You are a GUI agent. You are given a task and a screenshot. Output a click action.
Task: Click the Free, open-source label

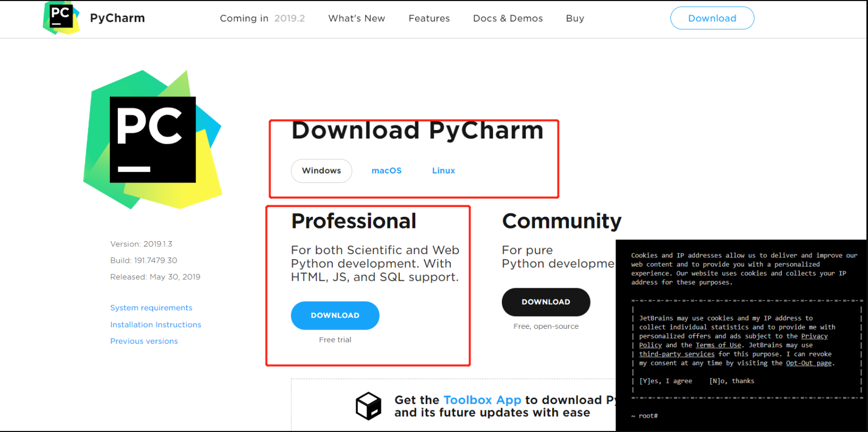(x=546, y=326)
